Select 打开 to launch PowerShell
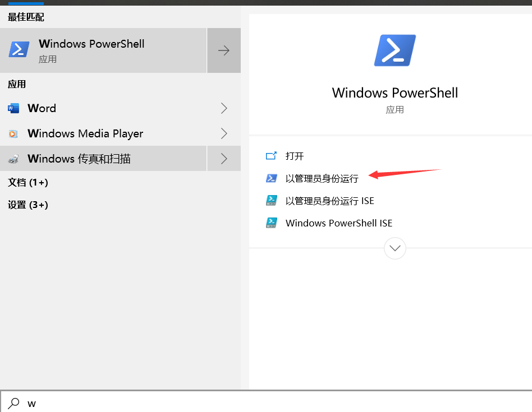Screen dimensions: 532x412 click(x=295, y=156)
